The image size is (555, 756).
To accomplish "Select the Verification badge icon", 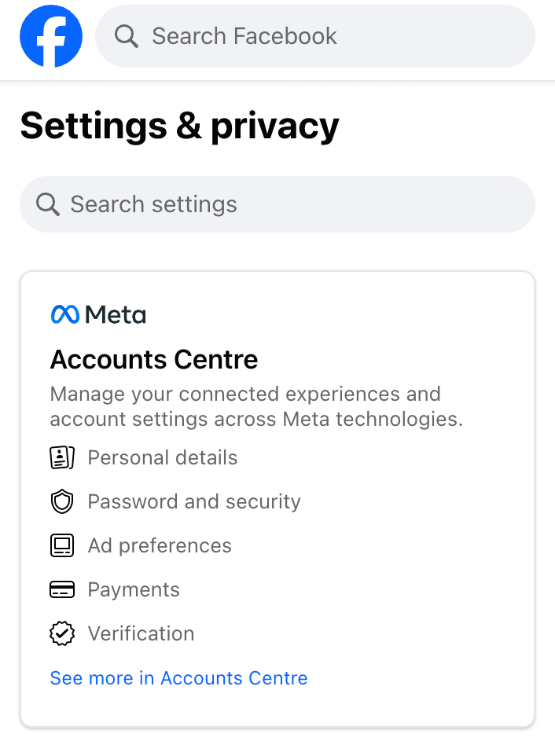I will click(x=61, y=633).
